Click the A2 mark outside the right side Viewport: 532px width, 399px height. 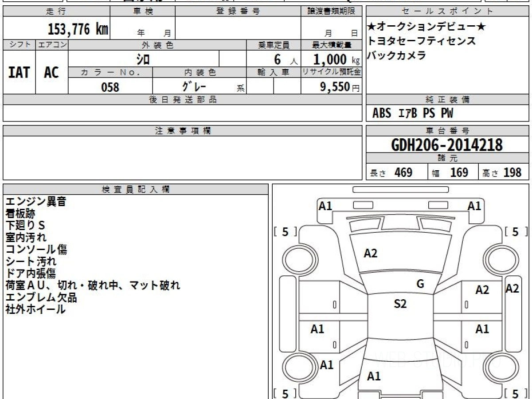[x=512, y=289]
